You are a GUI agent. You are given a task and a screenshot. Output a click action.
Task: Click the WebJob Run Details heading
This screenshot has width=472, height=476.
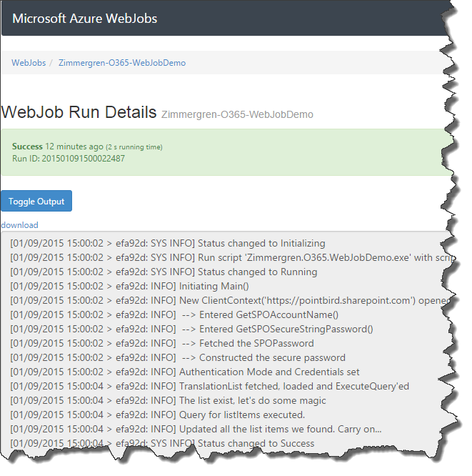[79, 112]
